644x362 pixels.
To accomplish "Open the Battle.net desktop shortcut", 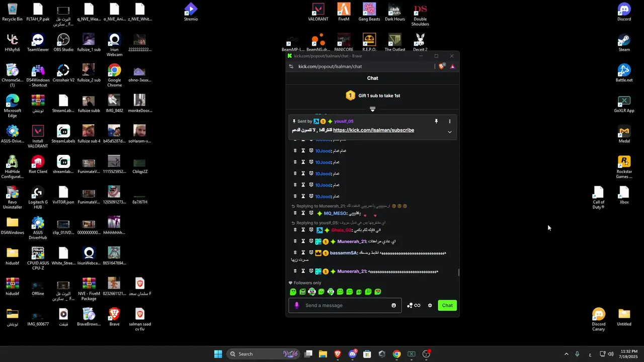I will point(624,73).
